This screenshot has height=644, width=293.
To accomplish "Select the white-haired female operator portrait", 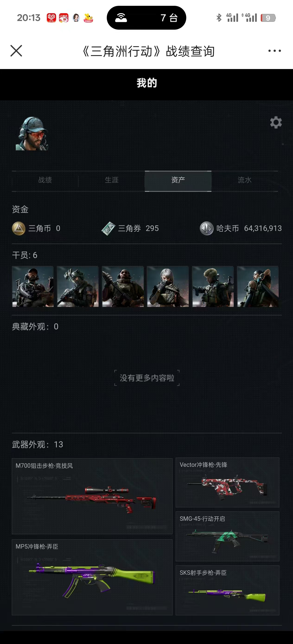I will (168, 287).
